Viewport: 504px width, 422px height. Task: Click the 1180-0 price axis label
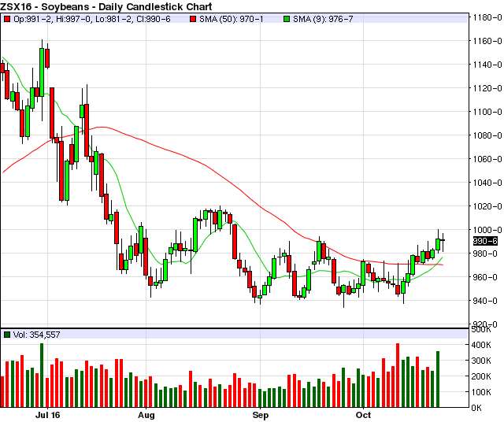pyautogui.click(x=487, y=17)
